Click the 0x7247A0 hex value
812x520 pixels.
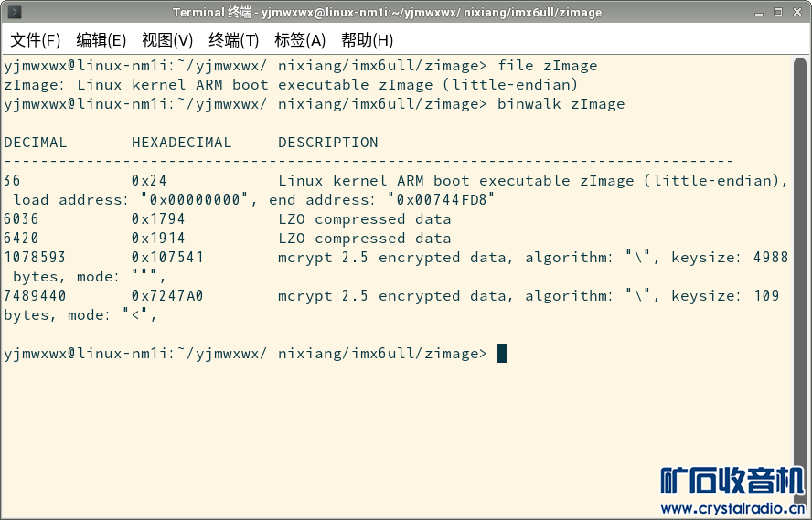[167, 296]
